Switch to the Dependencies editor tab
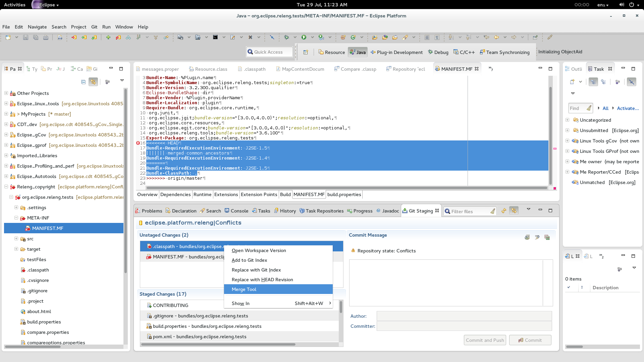 175,194
